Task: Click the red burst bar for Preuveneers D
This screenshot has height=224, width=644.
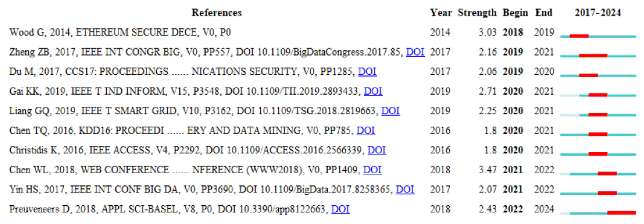Action: (621, 213)
